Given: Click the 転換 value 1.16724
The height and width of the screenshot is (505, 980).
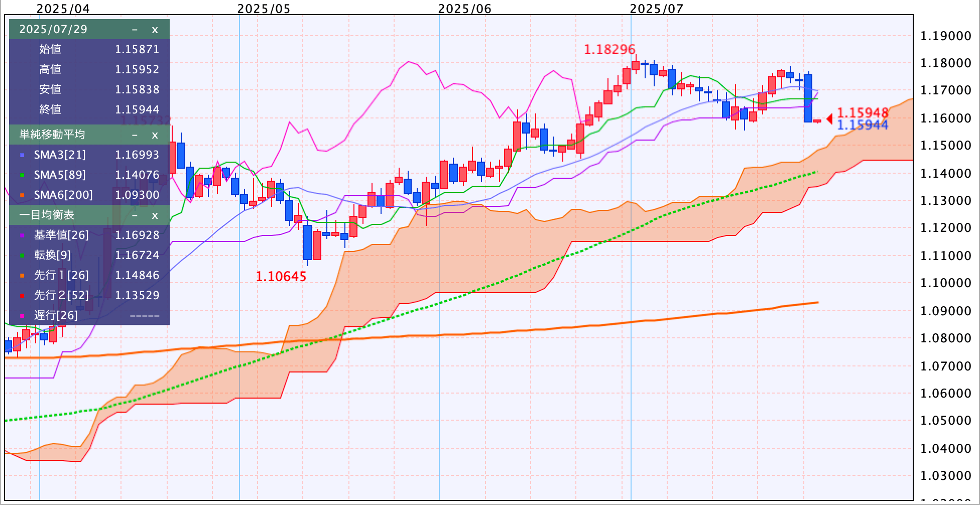Looking at the screenshot, I should point(137,255).
